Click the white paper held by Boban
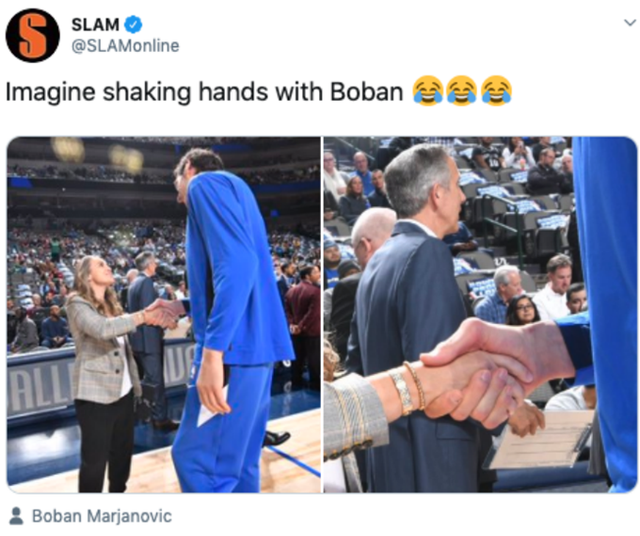The height and width of the screenshot is (536, 640). (212, 408)
